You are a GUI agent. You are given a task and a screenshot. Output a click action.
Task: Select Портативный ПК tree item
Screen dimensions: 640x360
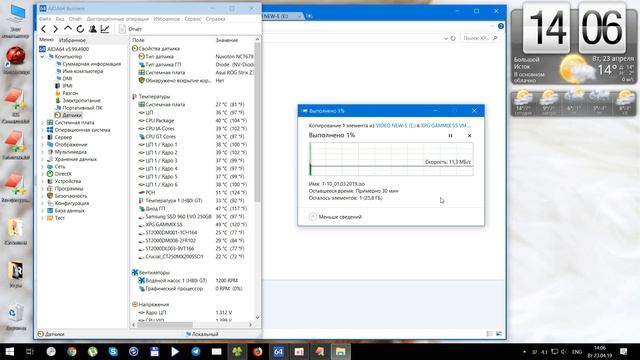(x=82, y=108)
